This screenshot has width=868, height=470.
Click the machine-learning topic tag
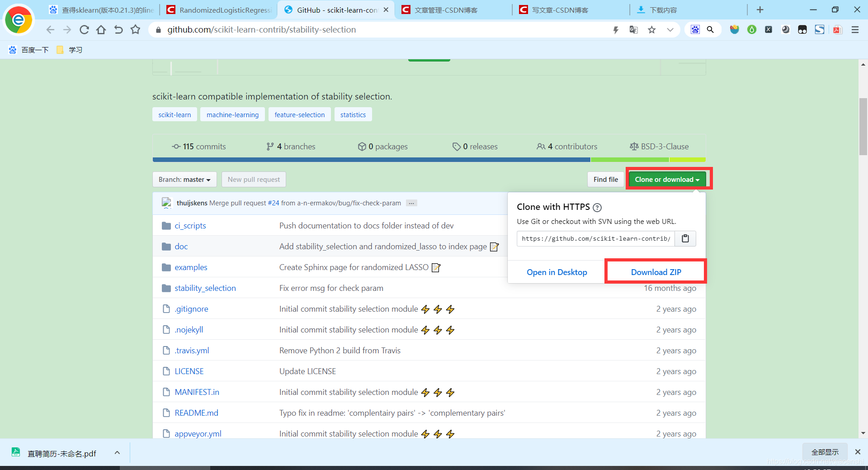click(232, 114)
